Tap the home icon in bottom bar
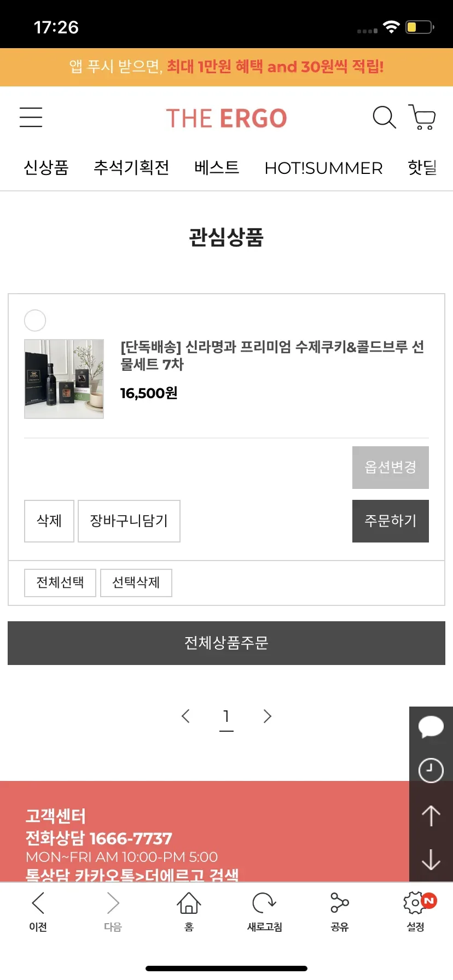 click(x=189, y=912)
